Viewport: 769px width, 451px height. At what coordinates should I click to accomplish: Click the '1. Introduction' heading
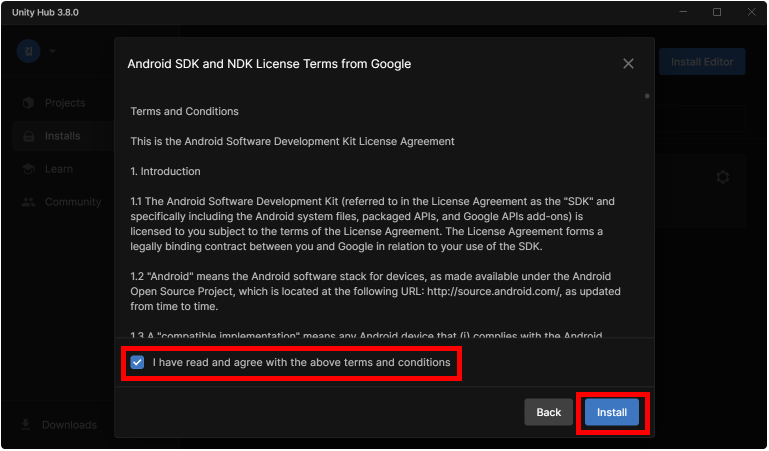(165, 171)
